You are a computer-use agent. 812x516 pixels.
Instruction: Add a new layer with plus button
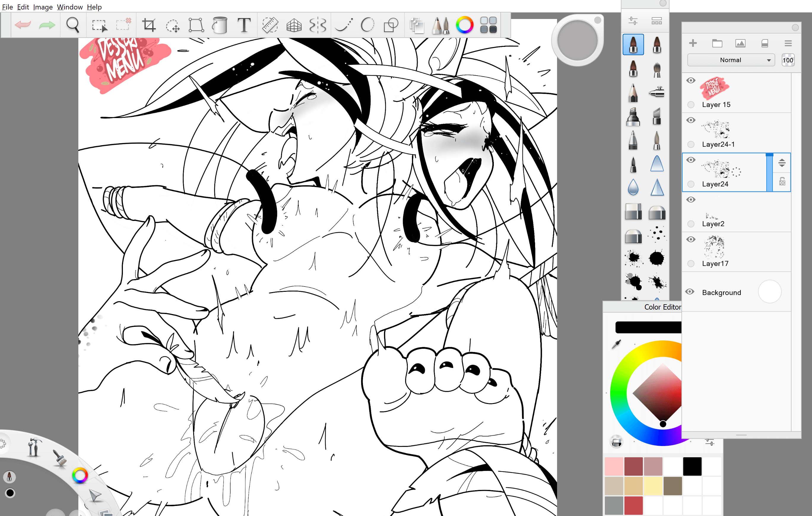[x=693, y=43]
